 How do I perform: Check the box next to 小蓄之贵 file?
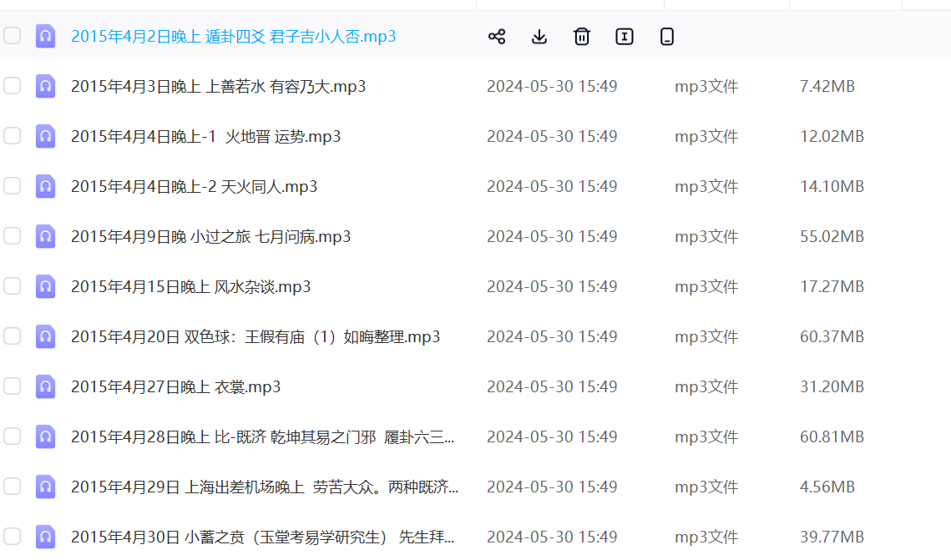[x=12, y=537]
